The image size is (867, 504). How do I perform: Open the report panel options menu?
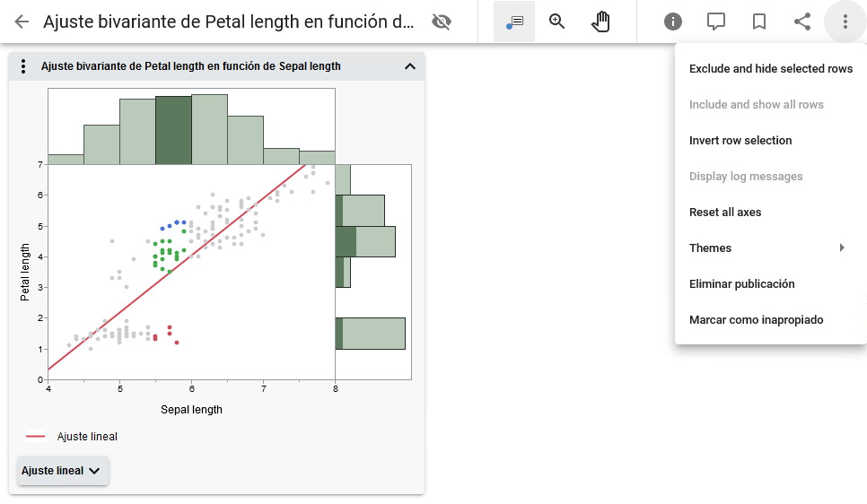24,66
